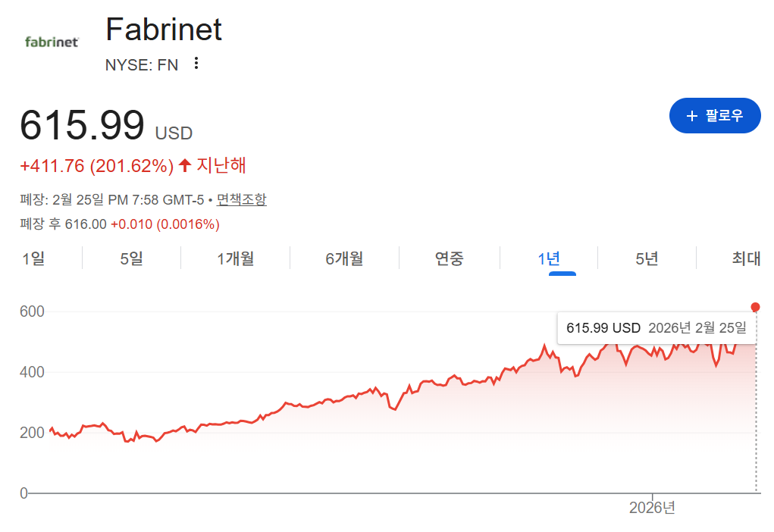Viewport: 774px width, 532px height.
Task: Click the 615.99 USD price tooltip
Action: pos(655,327)
